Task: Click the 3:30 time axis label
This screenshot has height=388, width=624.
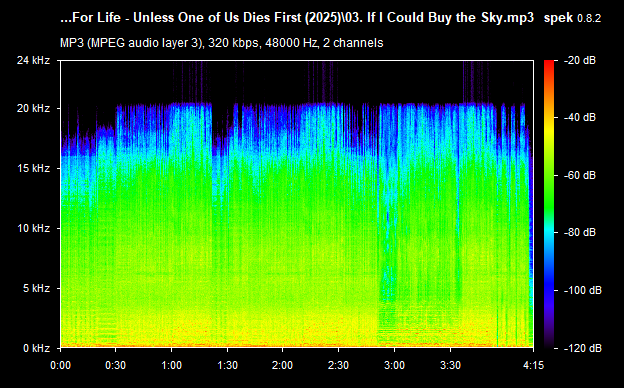Action: point(450,365)
